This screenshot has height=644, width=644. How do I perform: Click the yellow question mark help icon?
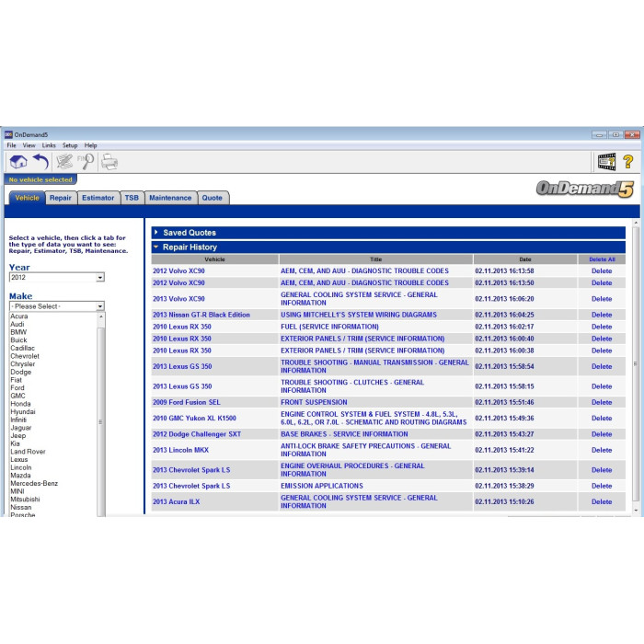(627, 161)
